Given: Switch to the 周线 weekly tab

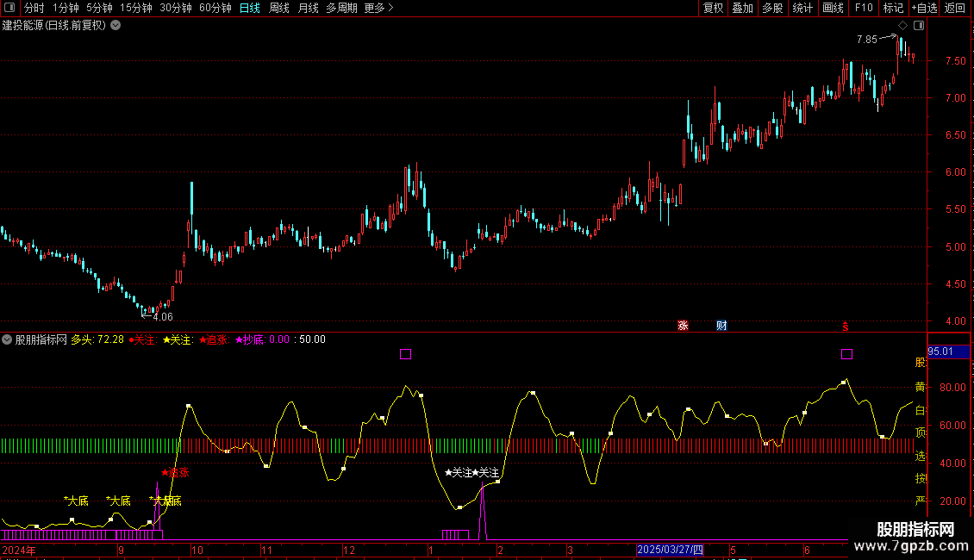Looking at the screenshot, I should pos(278,8).
